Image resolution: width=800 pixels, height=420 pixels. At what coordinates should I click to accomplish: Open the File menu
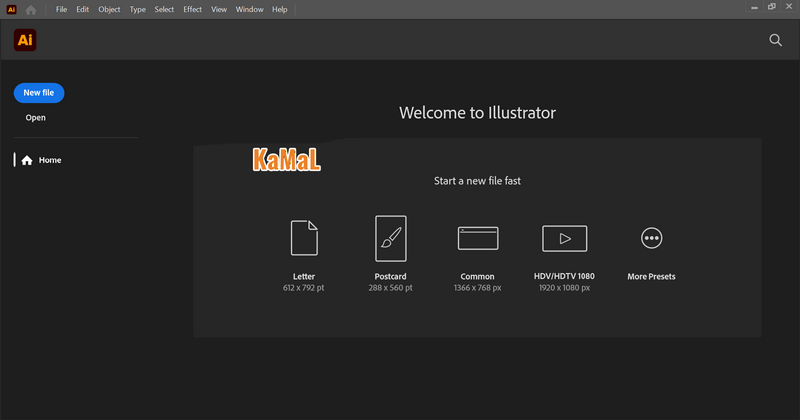coord(61,9)
